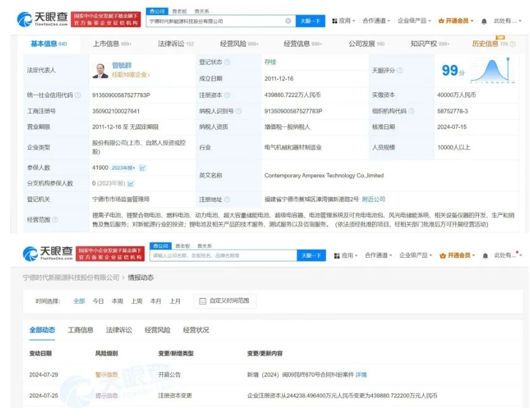Select 全部 in the time filter
Viewport: 530px width, 420px height.
pyautogui.click(x=79, y=301)
